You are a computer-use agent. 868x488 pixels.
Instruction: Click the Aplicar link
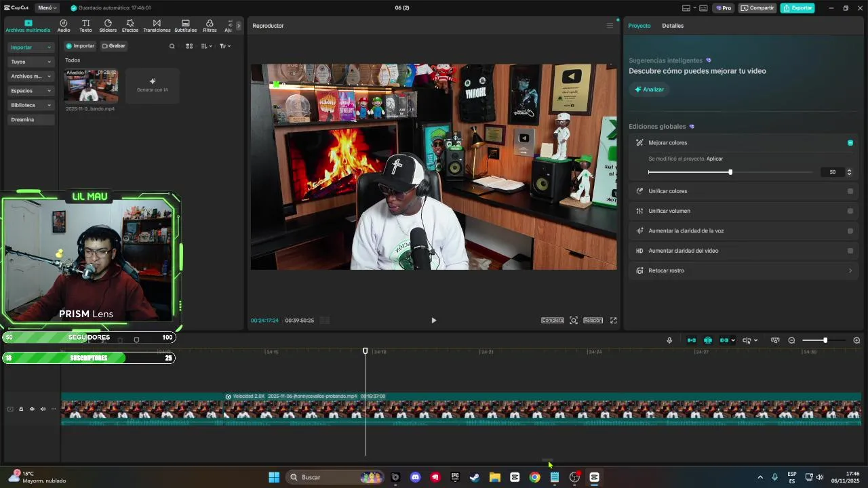click(715, 159)
